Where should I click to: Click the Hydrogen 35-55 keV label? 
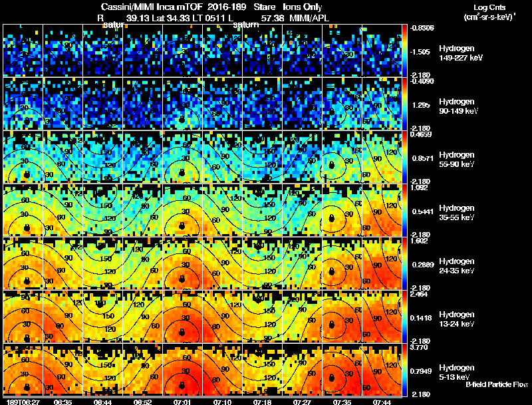456,213
